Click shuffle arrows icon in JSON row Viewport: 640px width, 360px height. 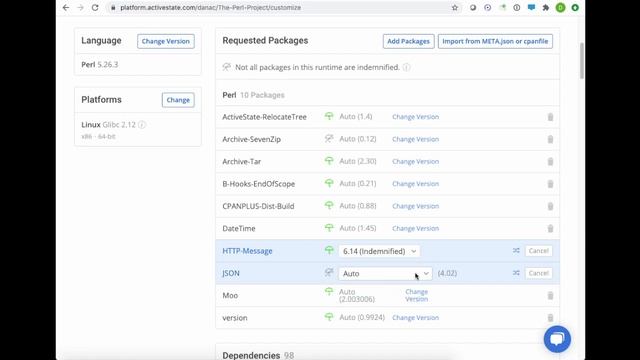(x=516, y=273)
